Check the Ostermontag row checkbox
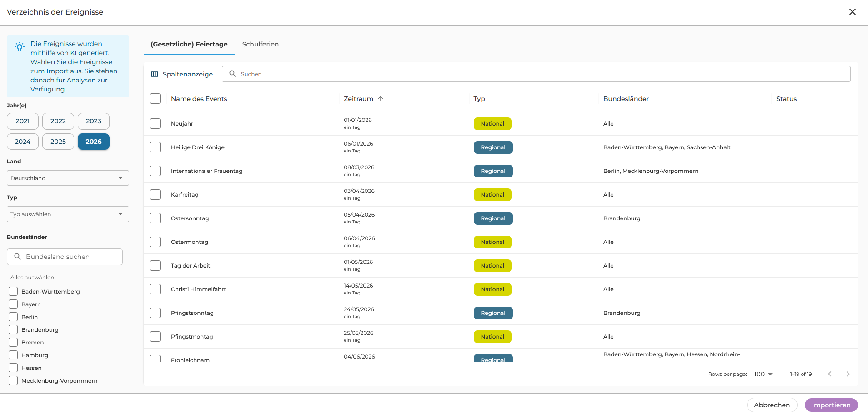 coord(155,242)
